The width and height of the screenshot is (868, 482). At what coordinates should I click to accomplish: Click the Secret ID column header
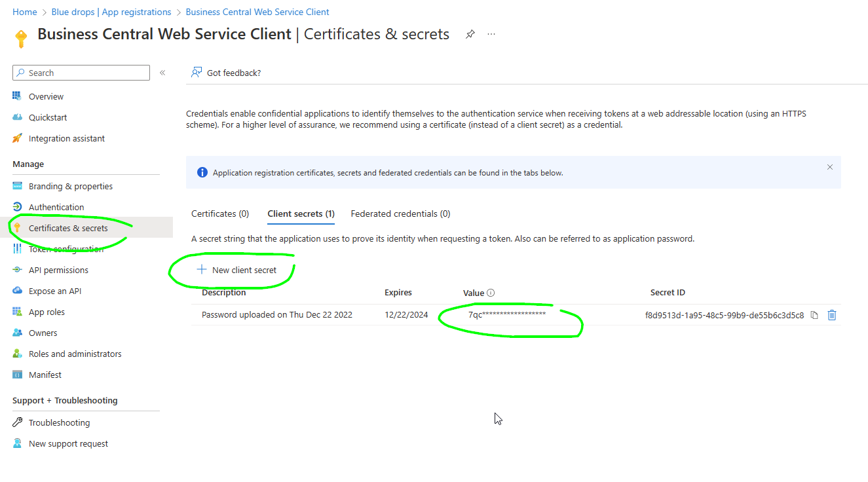tap(668, 293)
